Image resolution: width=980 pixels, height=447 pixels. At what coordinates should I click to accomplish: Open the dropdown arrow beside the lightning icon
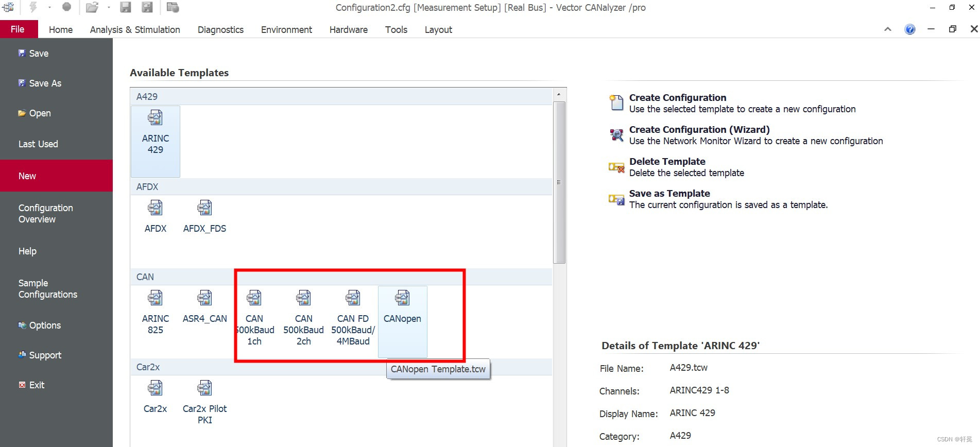pyautogui.click(x=49, y=7)
